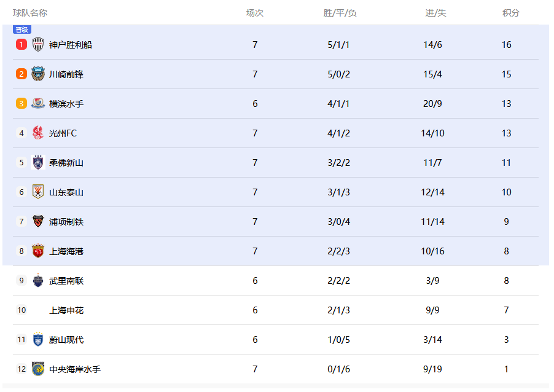Click the Ulsan Hyundai (蔚山现代) team crest
The height and width of the screenshot is (392, 554).
[x=38, y=339]
